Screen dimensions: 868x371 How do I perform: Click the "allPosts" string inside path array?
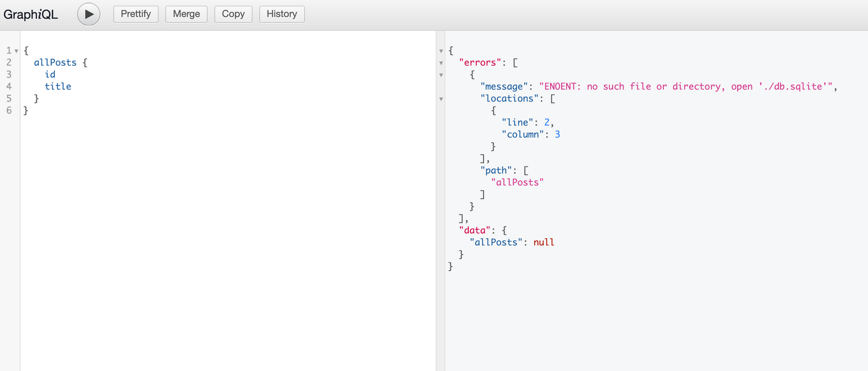(518, 182)
